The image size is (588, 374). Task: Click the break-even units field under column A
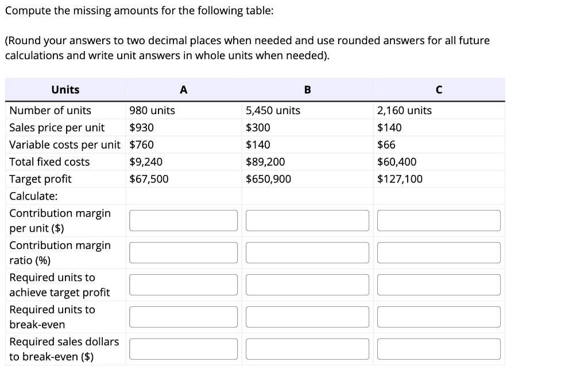(x=183, y=316)
